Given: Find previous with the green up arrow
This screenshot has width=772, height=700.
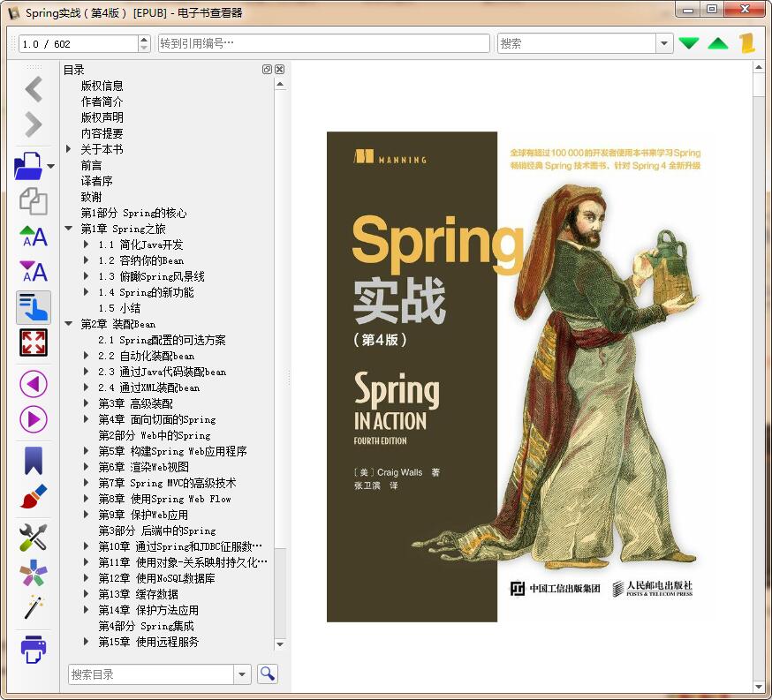Looking at the screenshot, I should [718, 43].
